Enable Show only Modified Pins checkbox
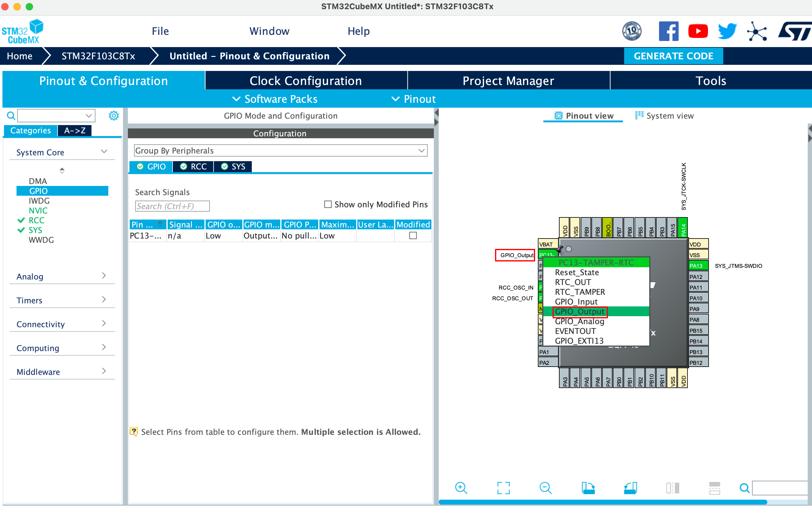Image resolution: width=812 pixels, height=507 pixels. [328, 204]
